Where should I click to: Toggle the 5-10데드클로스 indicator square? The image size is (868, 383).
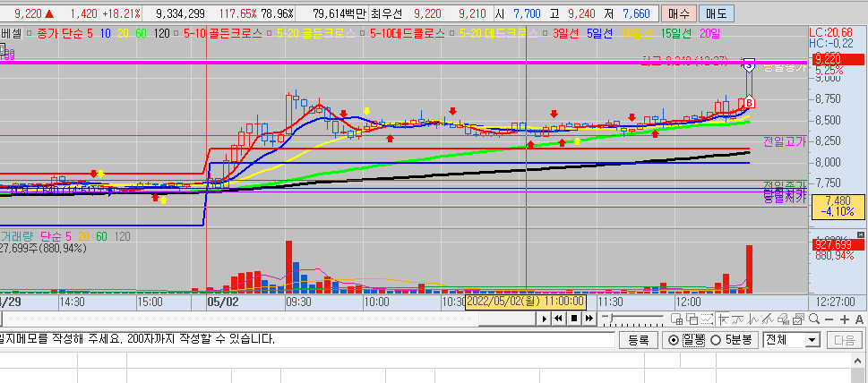362,33
